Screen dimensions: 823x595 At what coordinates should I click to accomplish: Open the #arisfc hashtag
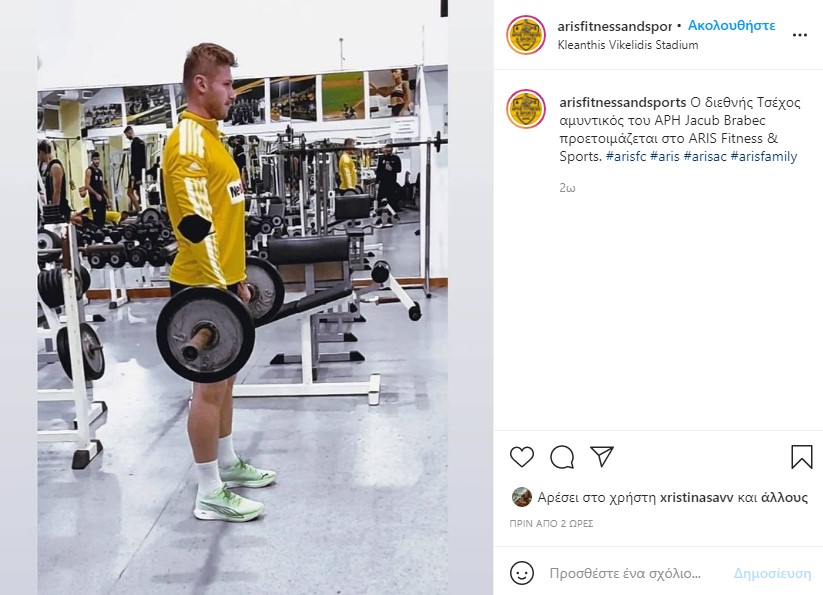click(x=626, y=156)
